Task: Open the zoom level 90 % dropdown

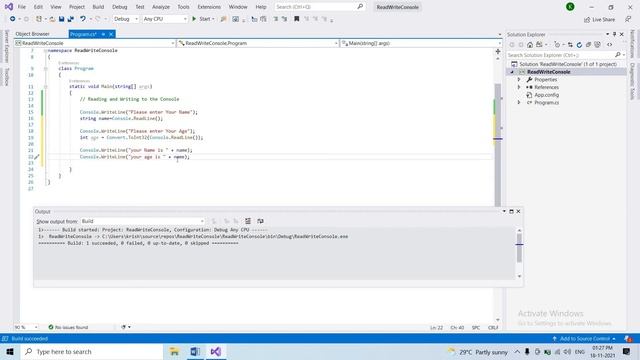Action: point(26,327)
